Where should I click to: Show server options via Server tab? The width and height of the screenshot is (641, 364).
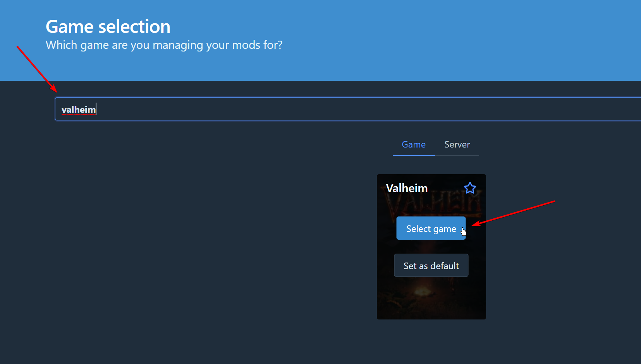457,144
